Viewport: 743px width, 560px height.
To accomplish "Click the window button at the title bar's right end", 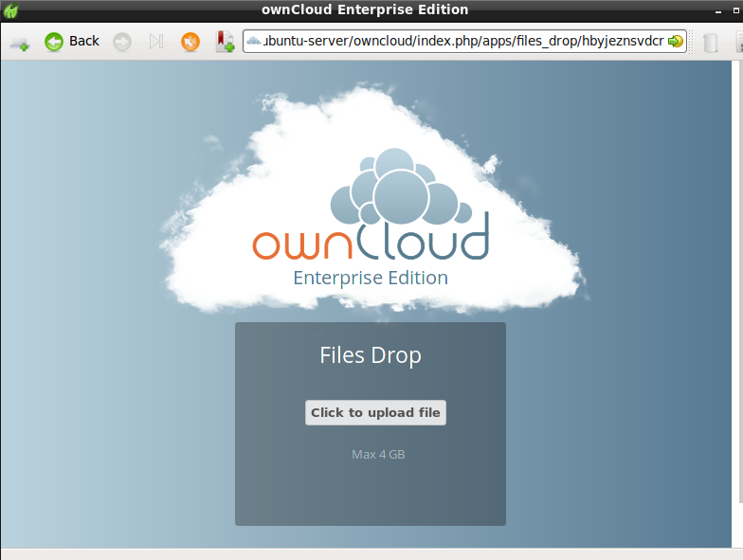I will 734,9.
